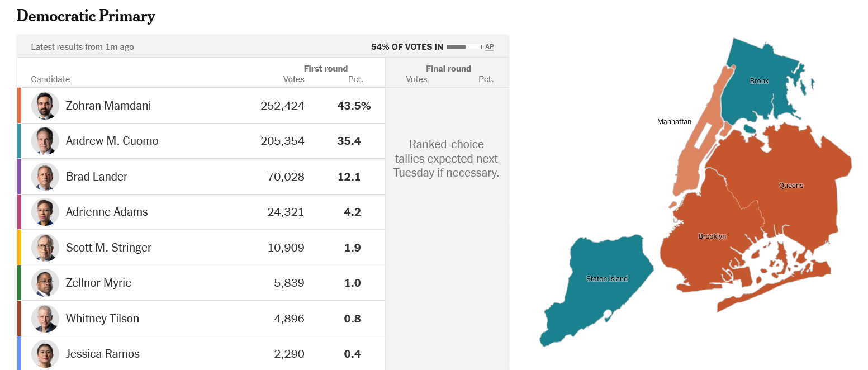868x370 pixels.
Task: Click Cuomo's 205,354 vote count
Action: tap(282, 141)
